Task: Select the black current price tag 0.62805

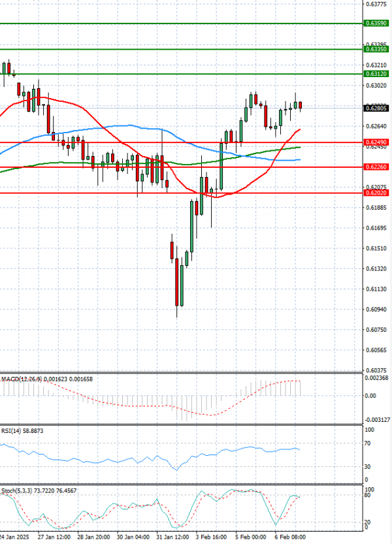Action: [376, 108]
